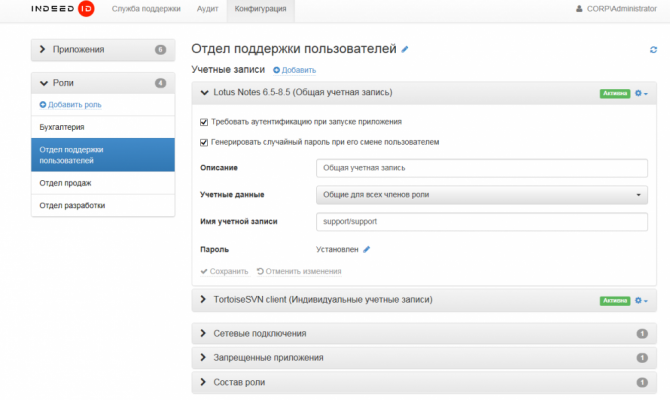Click the refresh icon at top right

[653, 50]
